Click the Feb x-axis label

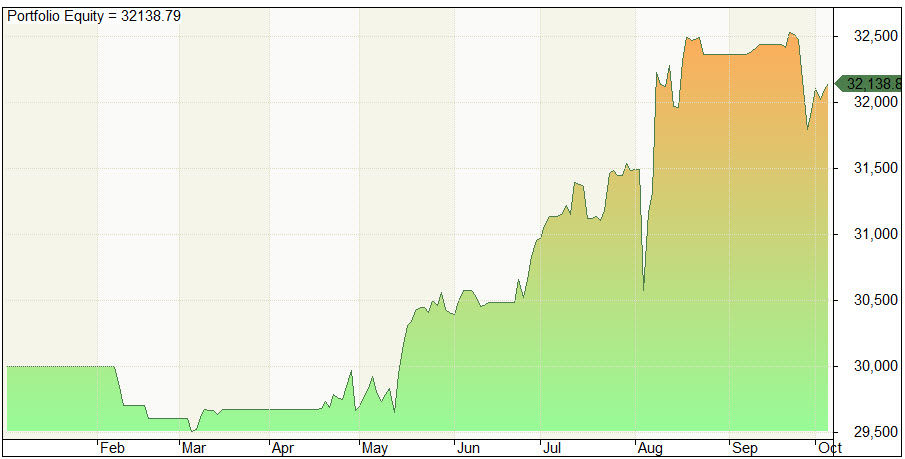click(x=112, y=448)
